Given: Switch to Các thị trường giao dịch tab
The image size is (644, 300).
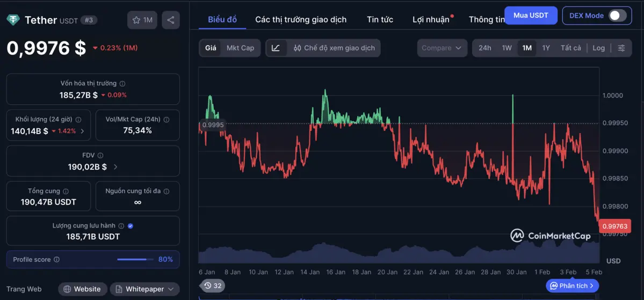Looking at the screenshot, I should point(301,19).
